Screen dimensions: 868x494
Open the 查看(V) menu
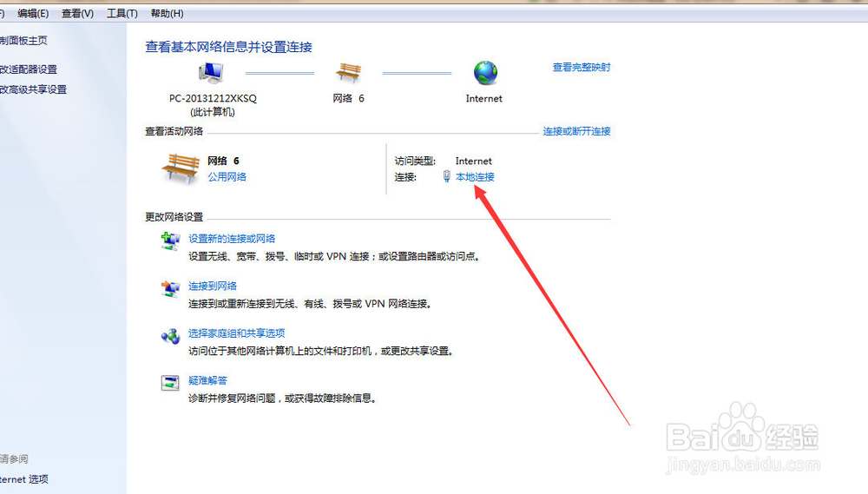point(77,13)
